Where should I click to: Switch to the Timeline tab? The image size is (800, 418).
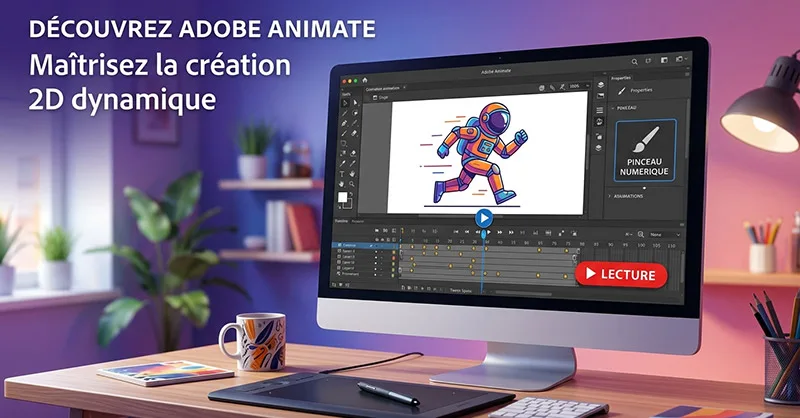[341, 221]
